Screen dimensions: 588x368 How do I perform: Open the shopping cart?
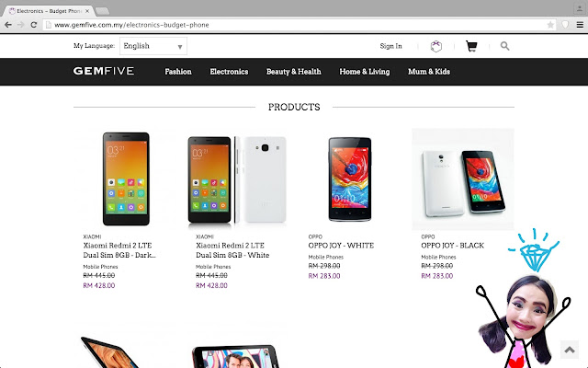[472, 46]
